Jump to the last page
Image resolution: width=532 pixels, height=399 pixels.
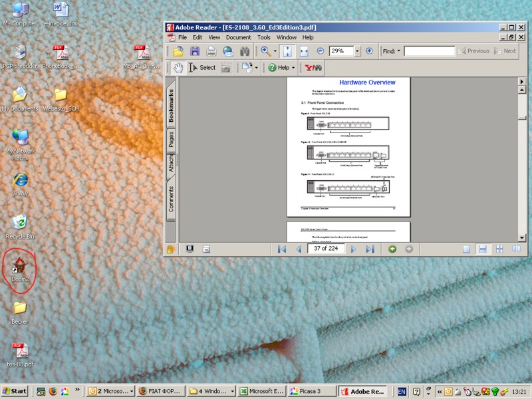pos(370,249)
